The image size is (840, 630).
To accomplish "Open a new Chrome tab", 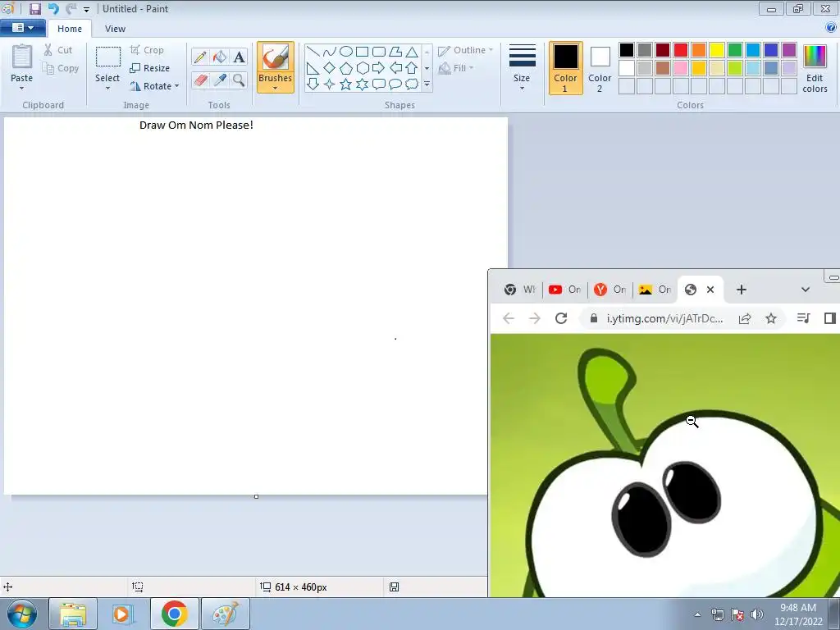I will (742, 290).
